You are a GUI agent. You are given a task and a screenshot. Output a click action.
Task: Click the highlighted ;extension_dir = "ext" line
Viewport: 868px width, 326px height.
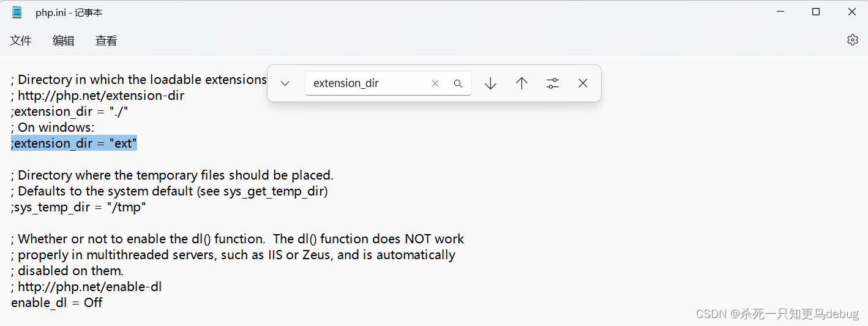(x=74, y=143)
